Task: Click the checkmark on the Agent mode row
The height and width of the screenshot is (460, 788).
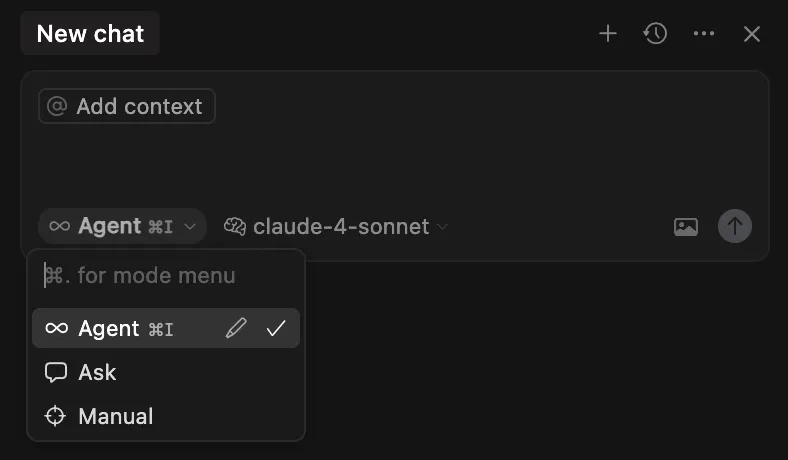Action: coord(276,329)
